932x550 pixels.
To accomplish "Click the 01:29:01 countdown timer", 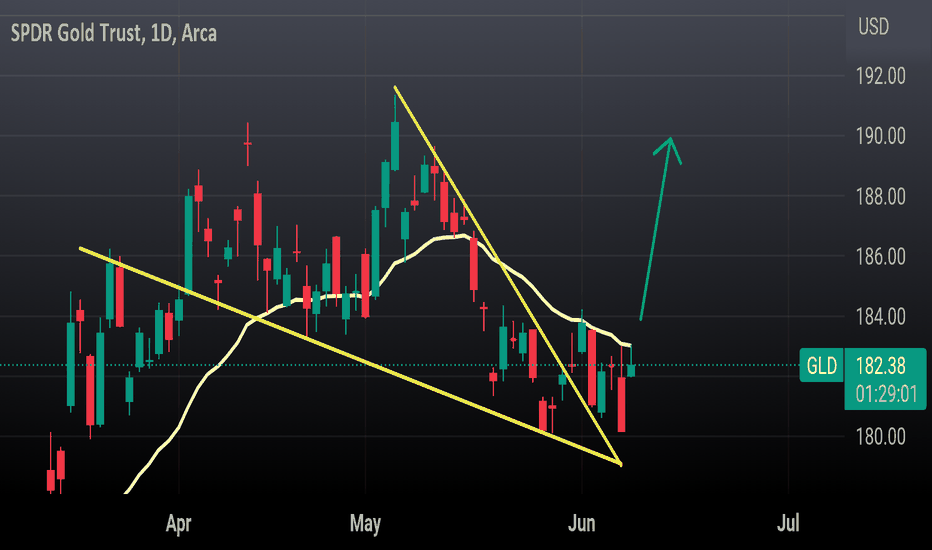I will [886, 394].
